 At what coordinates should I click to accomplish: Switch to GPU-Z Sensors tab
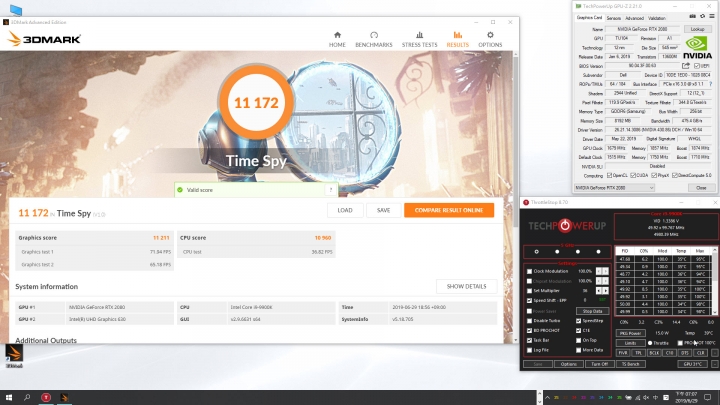click(613, 18)
